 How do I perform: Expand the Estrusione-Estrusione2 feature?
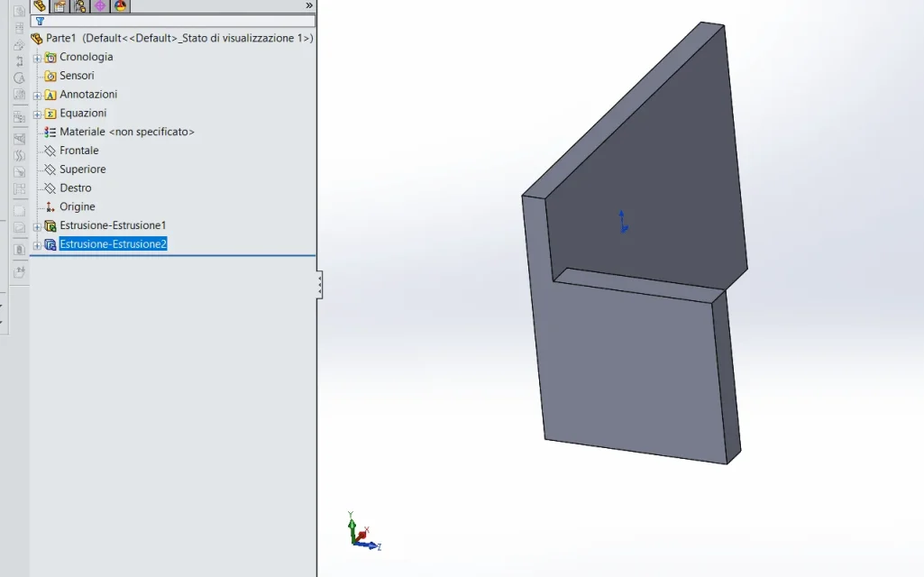37,245
